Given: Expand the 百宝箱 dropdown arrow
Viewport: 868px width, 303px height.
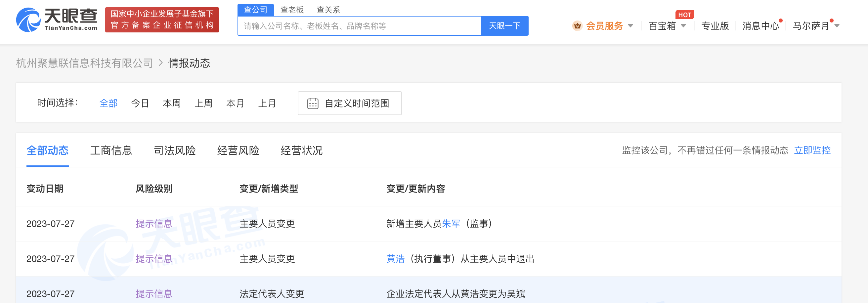Looking at the screenshot, I should click(683, 26).
